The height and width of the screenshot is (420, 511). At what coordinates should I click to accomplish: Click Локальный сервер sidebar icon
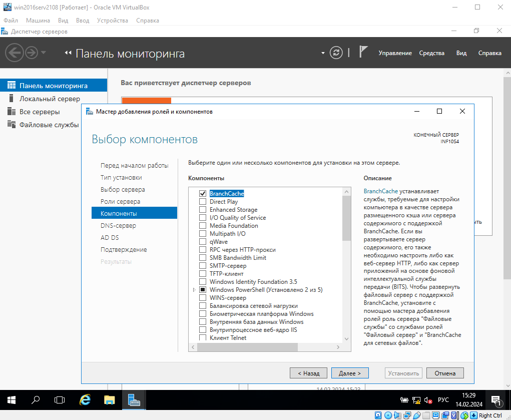(x=12, y=99)
